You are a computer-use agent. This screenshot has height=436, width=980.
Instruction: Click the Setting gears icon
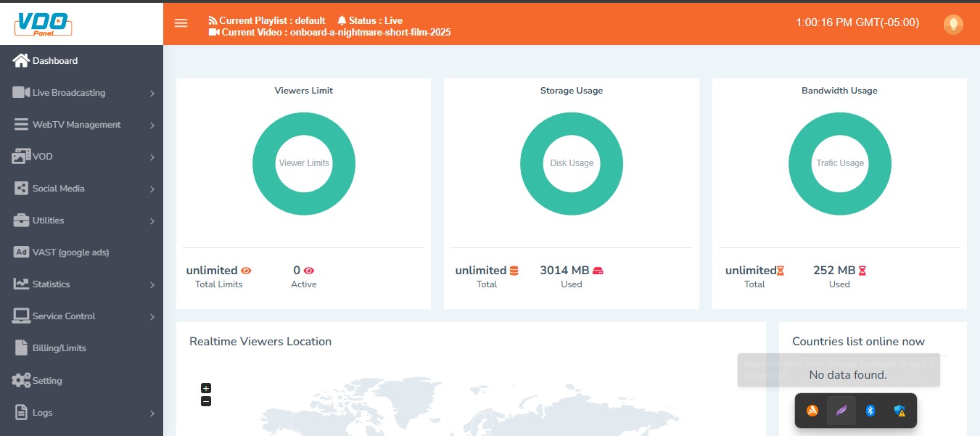(21, 380)
